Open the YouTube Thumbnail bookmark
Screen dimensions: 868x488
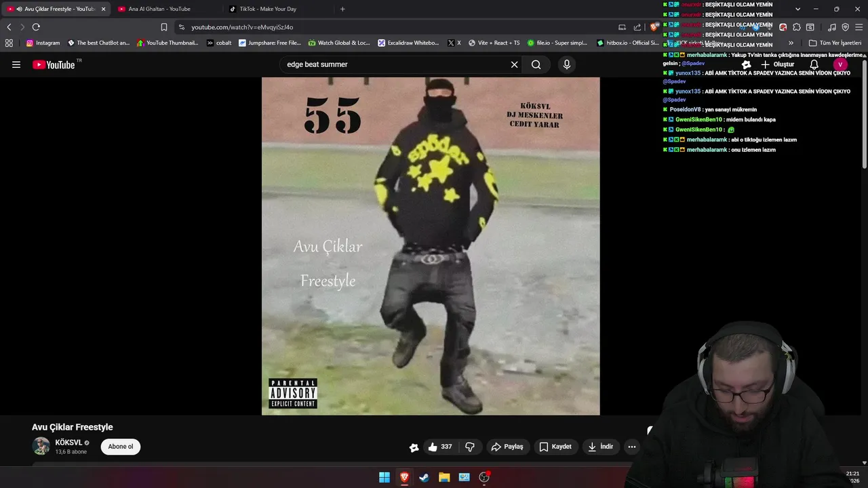(x=167, y=43)
